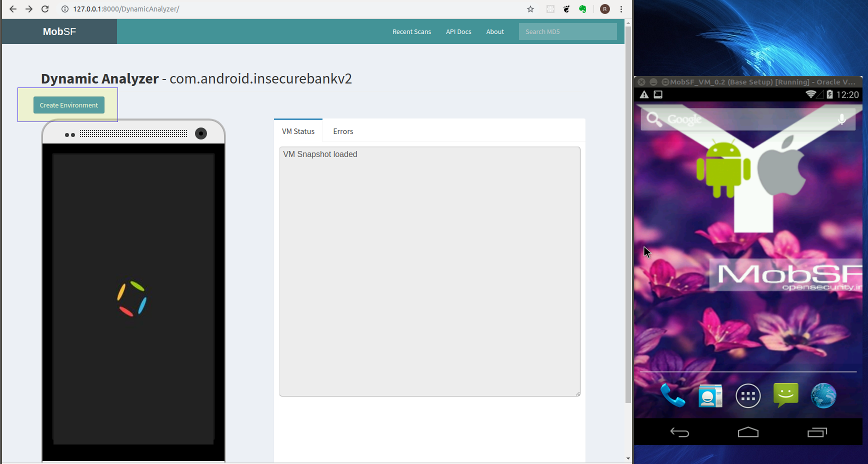Focus the Search MD5 field
The height and width of the screenshot is (464, 868).
coord(567,31)
